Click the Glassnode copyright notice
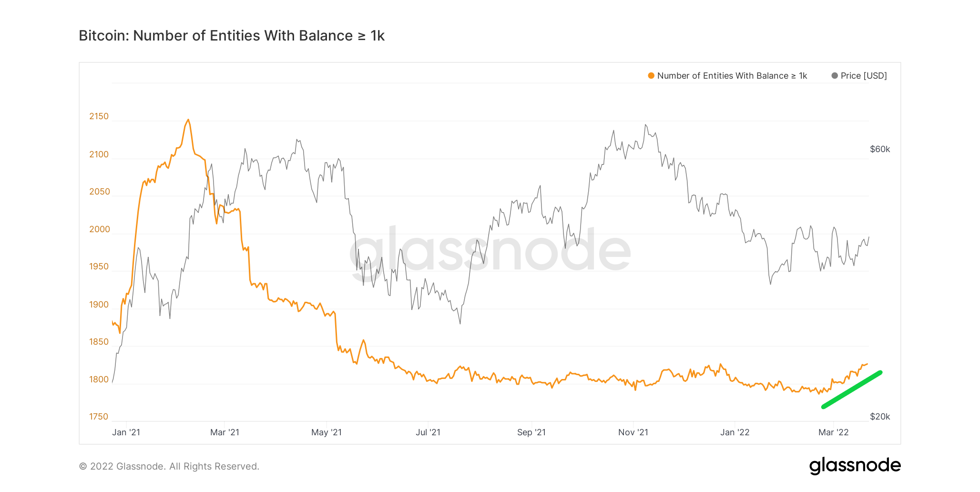Viewport: 980px width, 492px height. click(x=169, y=466)
